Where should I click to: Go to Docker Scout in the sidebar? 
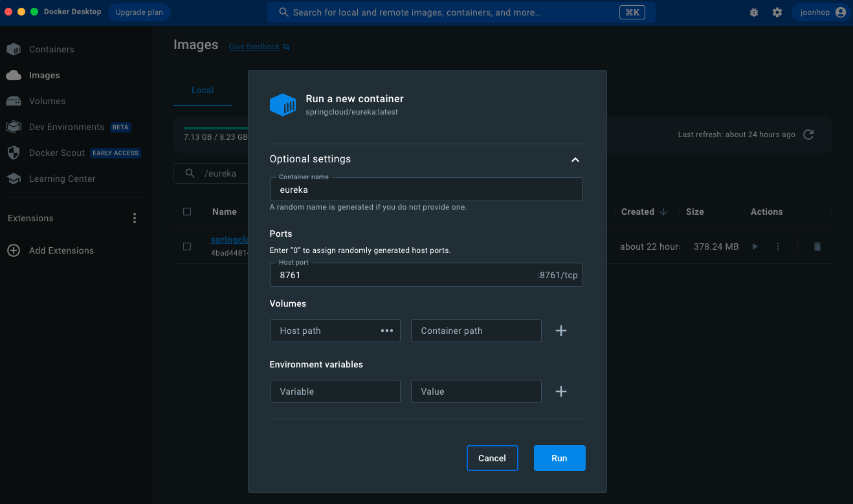pyautogui.click(x=57, y=153)
